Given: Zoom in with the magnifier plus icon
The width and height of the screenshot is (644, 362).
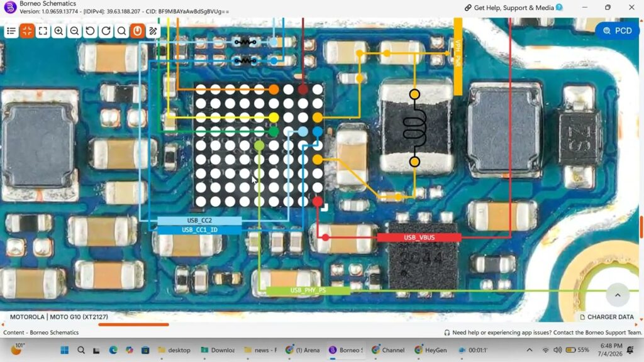Looking at the screenshot, I should [58, 31].
